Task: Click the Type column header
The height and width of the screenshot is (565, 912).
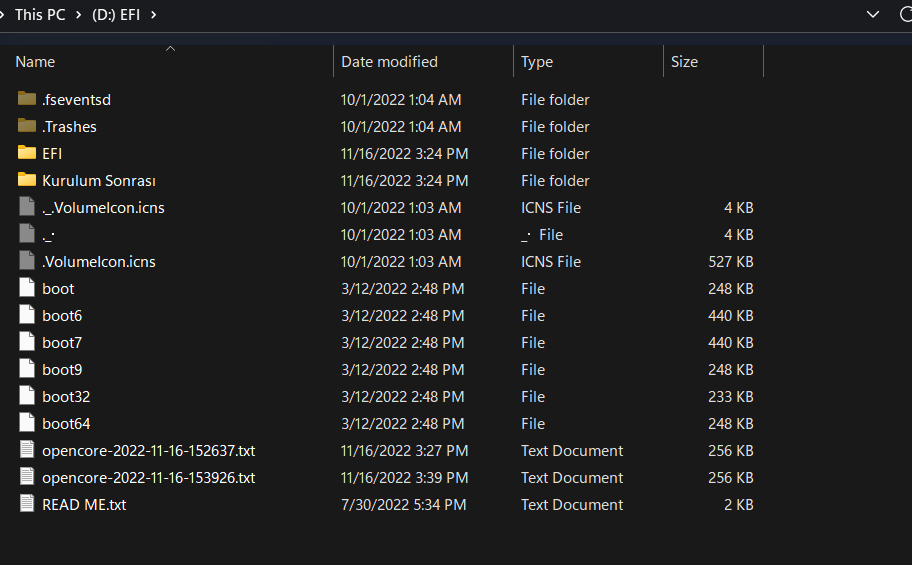Action: click(537, 62)
